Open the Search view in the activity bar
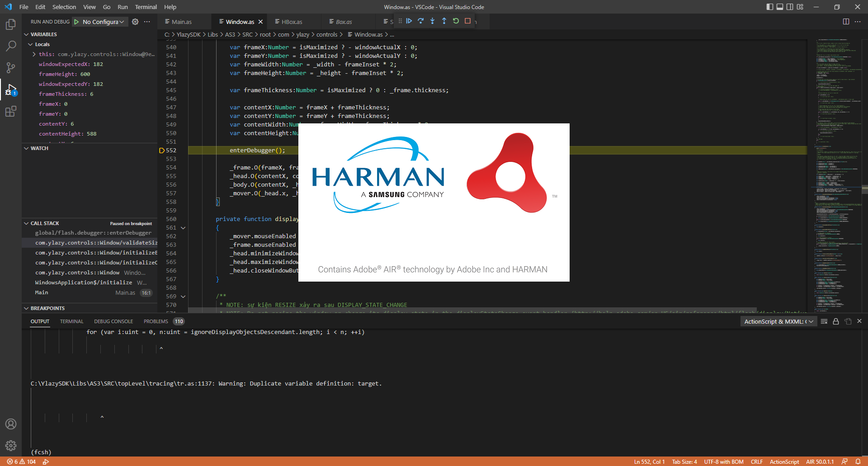 tap(11, 46)
